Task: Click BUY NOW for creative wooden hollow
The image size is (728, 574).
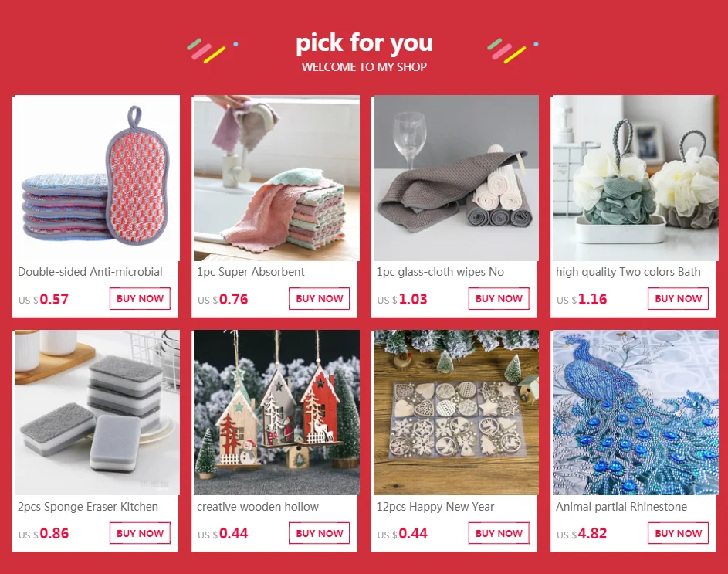Action: (320, 533)
